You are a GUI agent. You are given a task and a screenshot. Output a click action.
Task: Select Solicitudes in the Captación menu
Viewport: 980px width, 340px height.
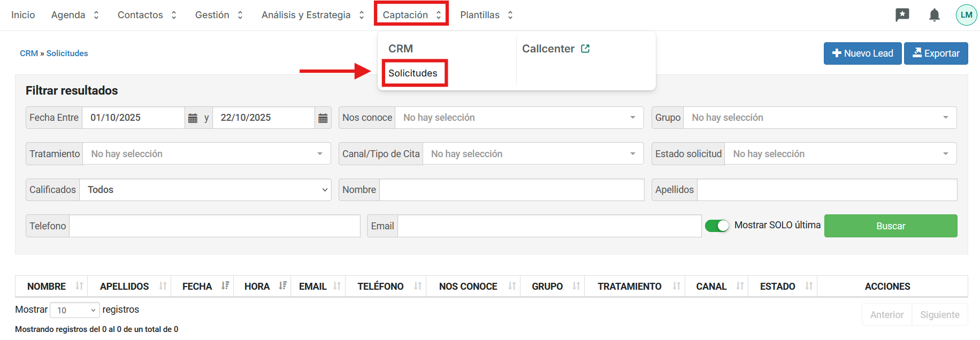(412, 73)
